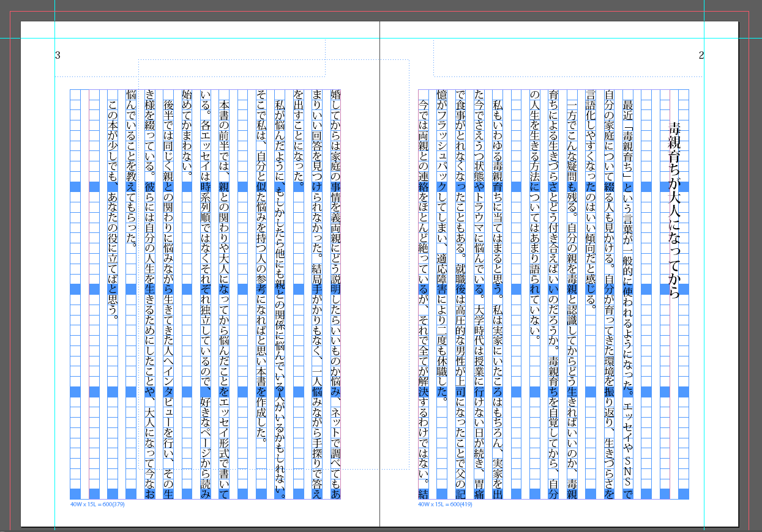Click the grid info label ending 600(419)
The width and height of the screenshot is (762, 532).
pos(446,505)
